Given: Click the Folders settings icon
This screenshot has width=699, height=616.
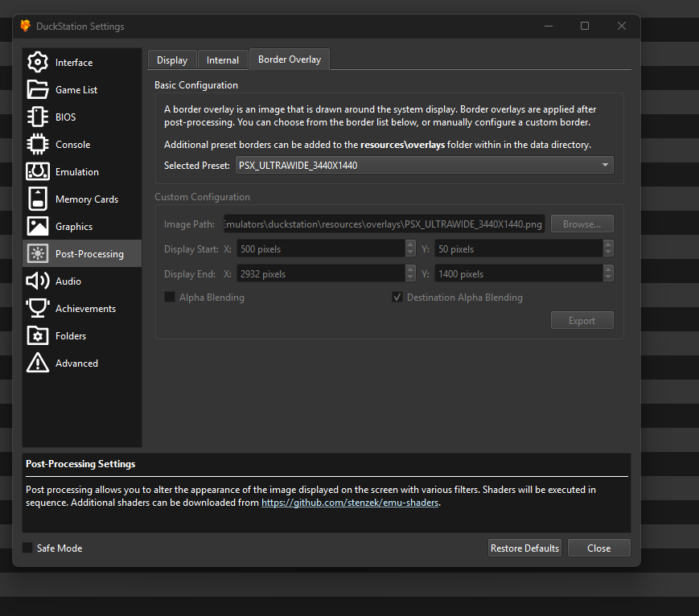Looking at the screenshot, I should click(x=38, y=335).
